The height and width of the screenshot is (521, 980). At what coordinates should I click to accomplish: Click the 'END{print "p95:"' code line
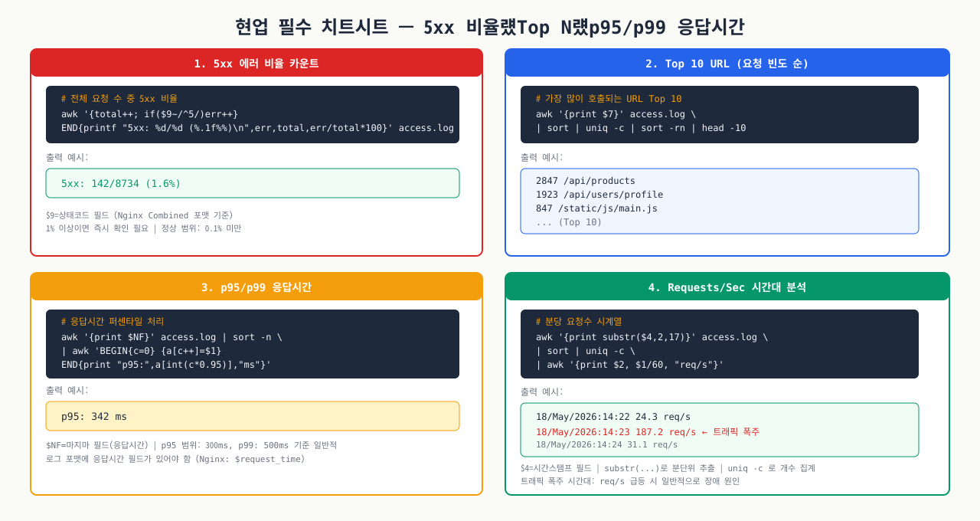[x=166, y=365]
